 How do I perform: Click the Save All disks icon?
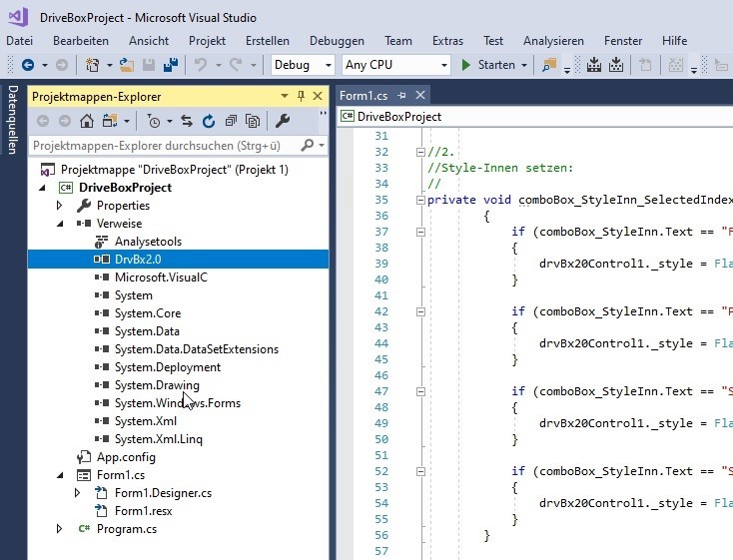tap(171, 65)
